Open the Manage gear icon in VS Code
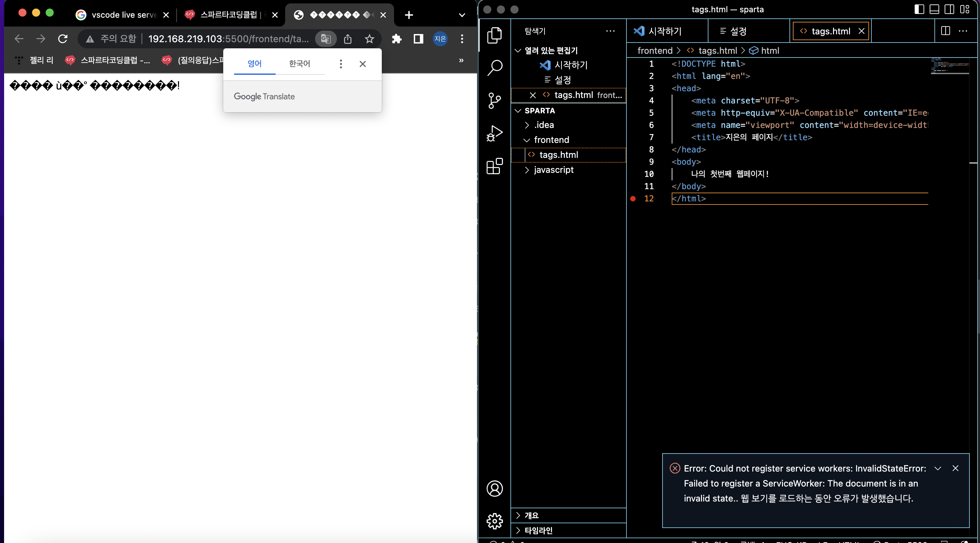The width and height of the screenshot is (980, 543). (x=494, y=521)
